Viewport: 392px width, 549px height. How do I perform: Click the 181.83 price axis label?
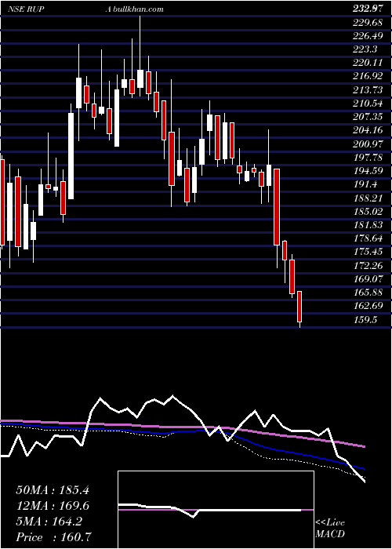point(368,225)
